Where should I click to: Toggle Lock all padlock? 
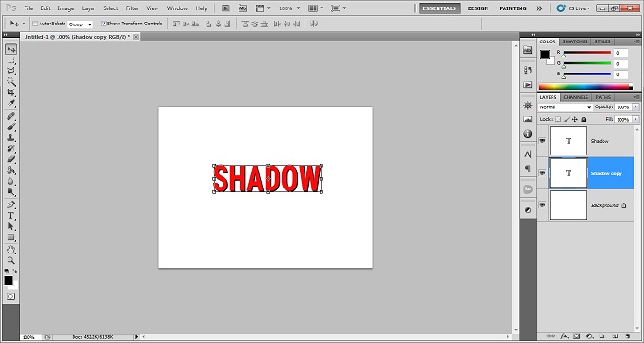[584, 119]
